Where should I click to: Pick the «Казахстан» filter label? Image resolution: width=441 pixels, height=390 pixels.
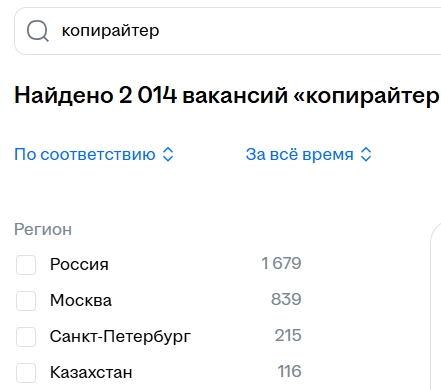pyautogui.click(x=91, y=372)
